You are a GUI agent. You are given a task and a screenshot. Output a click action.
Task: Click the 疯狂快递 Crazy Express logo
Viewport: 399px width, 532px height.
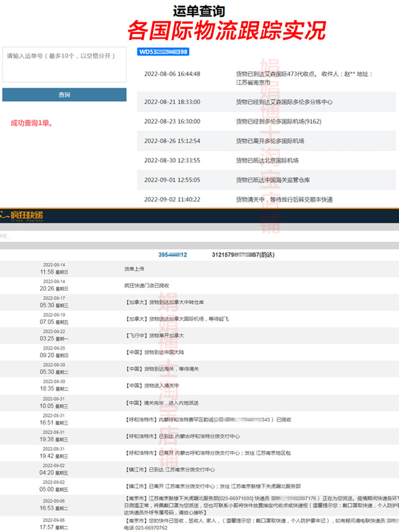pyautogui.click(x=22, y=217)
